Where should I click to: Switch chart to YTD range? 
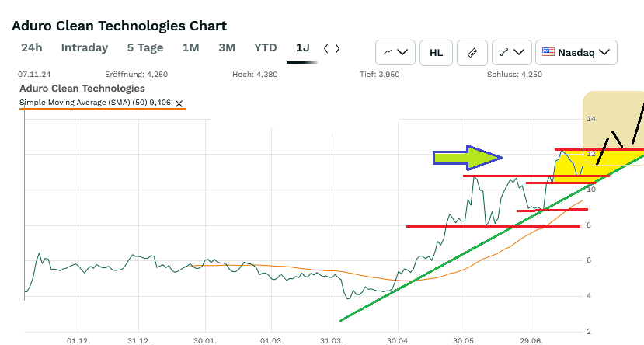266,47
